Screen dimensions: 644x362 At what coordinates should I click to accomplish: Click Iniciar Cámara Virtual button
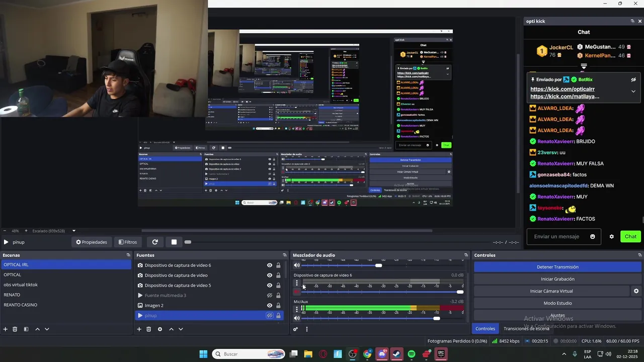(x=551, y=291)
